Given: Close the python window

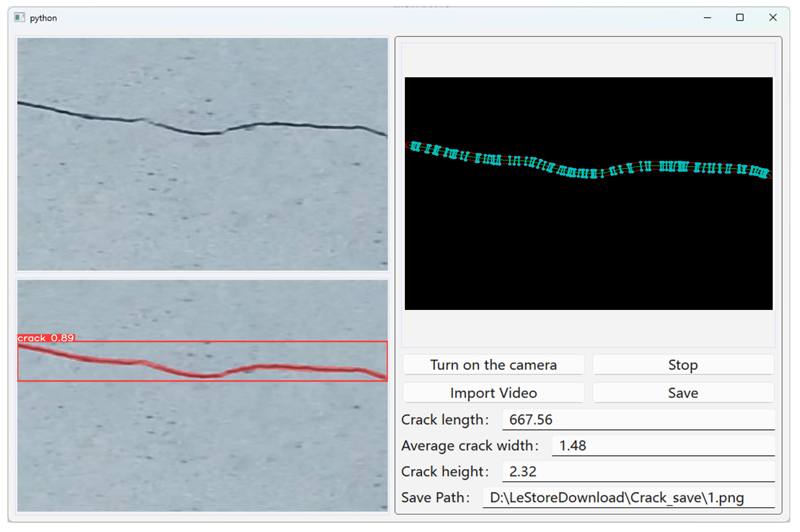Looking at the screenshot, I should pos(773,17).
